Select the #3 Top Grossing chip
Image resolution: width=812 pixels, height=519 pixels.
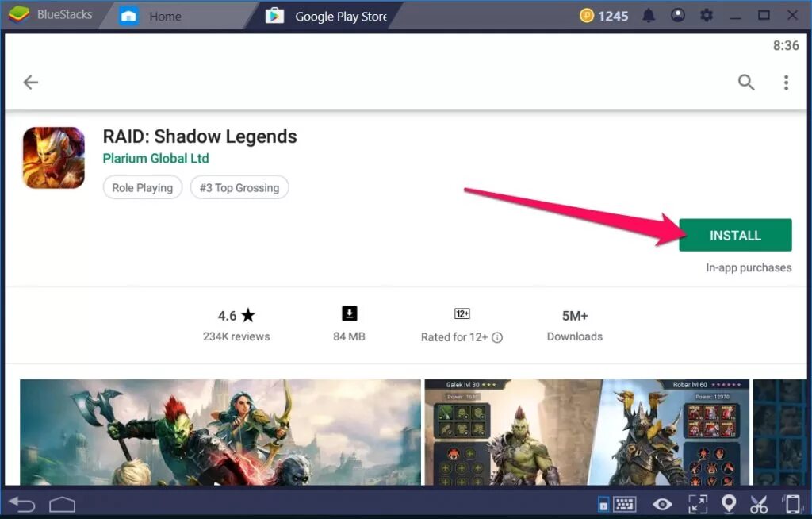(239, 188)
